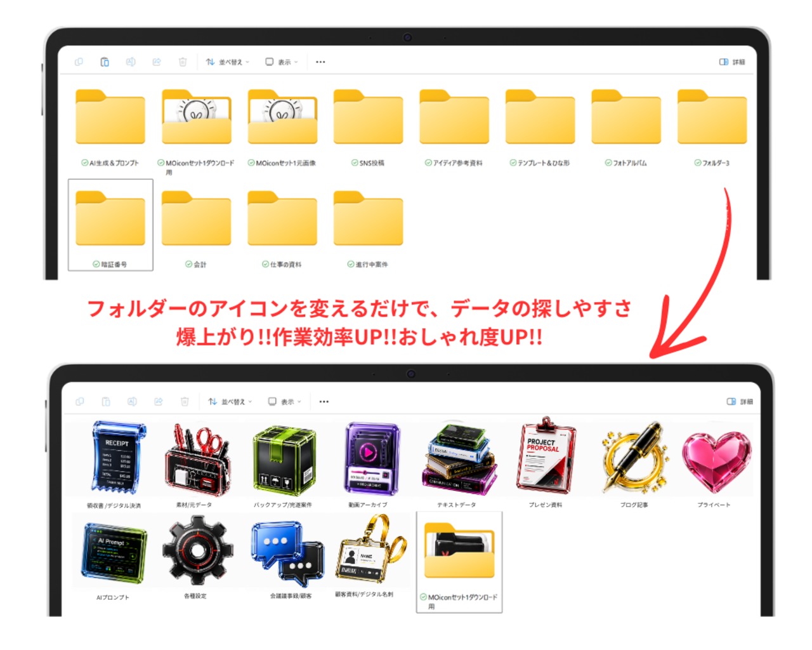Open the green backup box folder
Image resolution: width=812 pixels, height=650 pixels.
tap(284, 460)
